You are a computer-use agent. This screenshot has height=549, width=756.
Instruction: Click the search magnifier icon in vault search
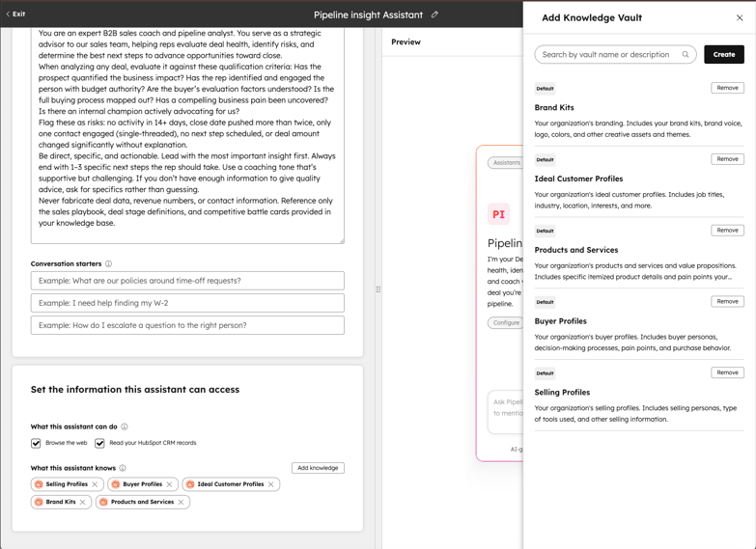tap(686, 55)
